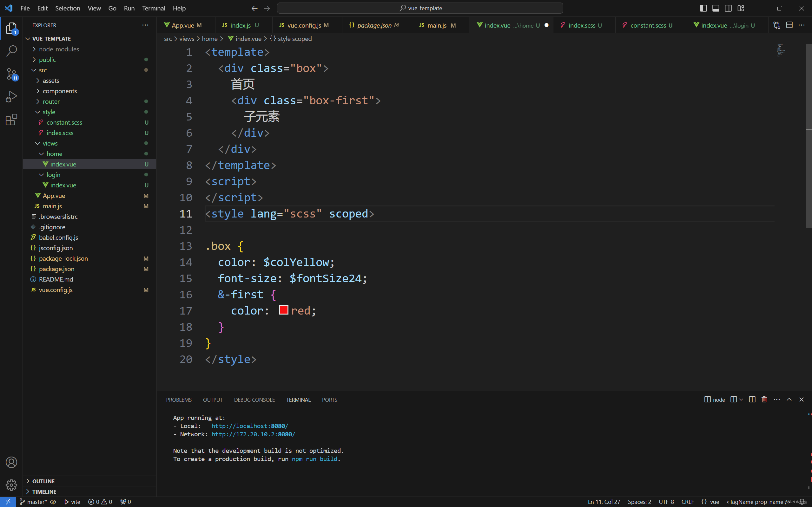812x507 pixels.
Task: Switch to the PROBLEMS panel tab
Action: (179, 400)
